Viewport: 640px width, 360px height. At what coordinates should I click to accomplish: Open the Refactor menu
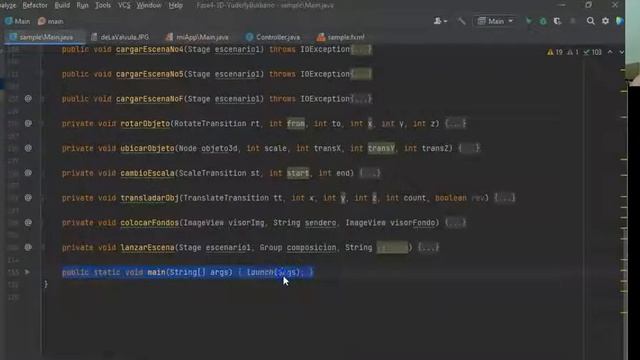pos(35,5)
